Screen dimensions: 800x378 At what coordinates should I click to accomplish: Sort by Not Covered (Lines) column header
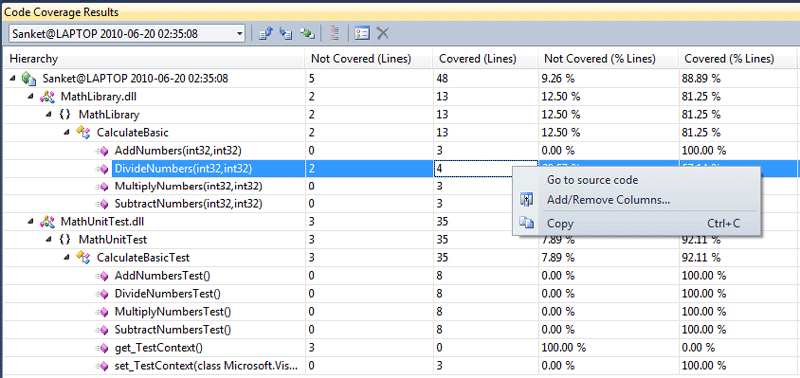[369, 59]
